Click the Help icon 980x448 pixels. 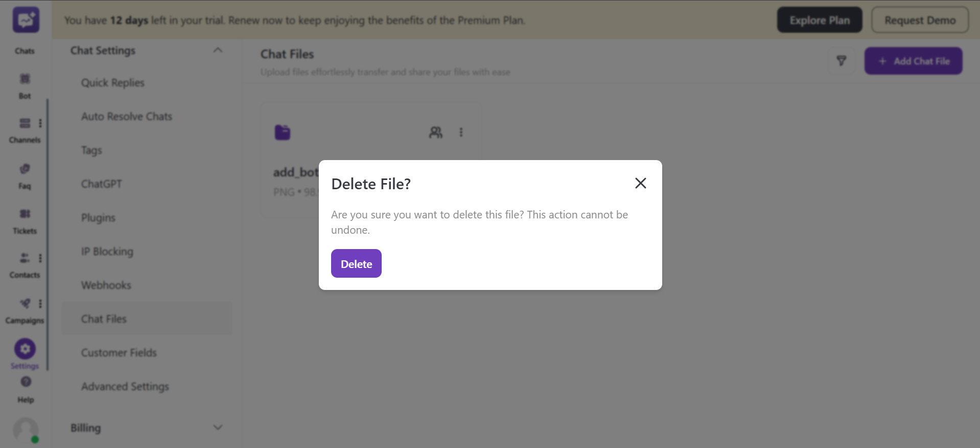click(25, 383)
